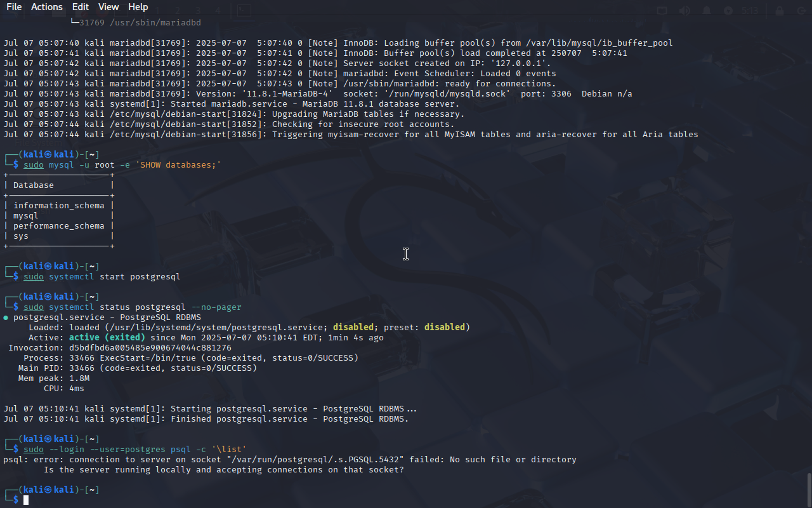
Task: Select the 'information_schema' row
Action: [x=59, y=206]
